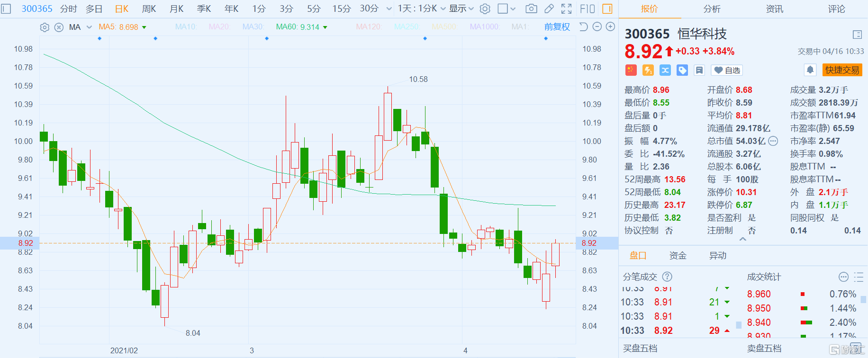Remove the MA indicator with X icon
Viewport: 868px width, 358px height.
[x=59, y=27]
